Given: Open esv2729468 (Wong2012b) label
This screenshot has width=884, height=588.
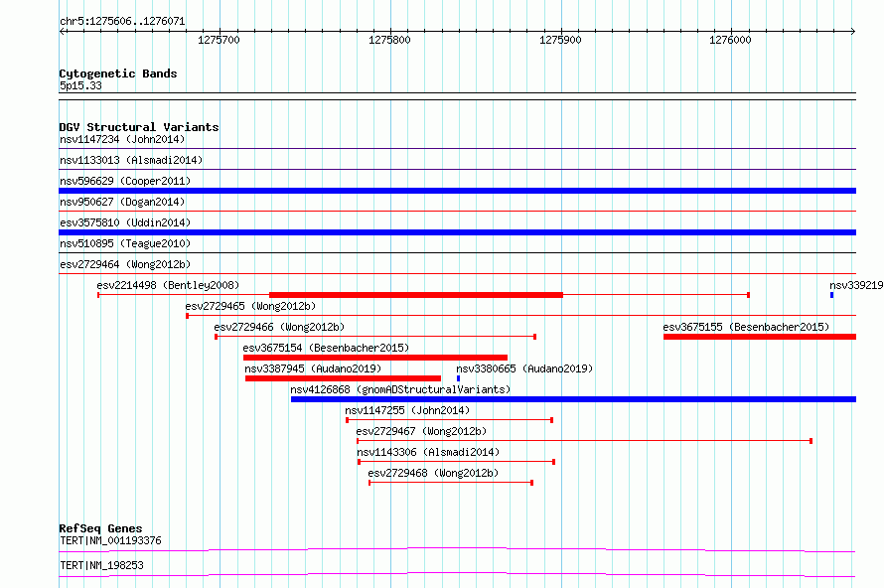Looking at the screenshot, I should pos(433,473).
